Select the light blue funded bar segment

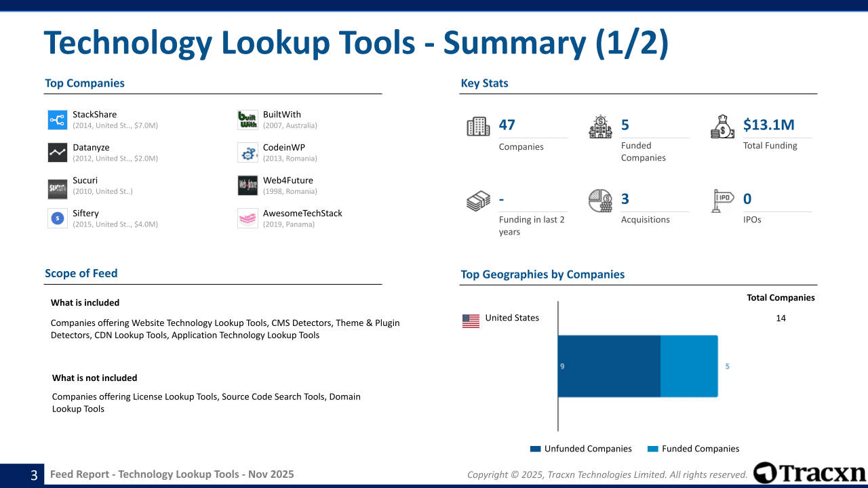point(689,366)
